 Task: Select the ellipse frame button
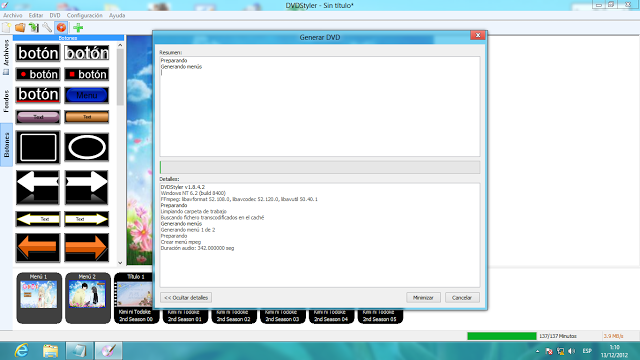tap(87, 147)
